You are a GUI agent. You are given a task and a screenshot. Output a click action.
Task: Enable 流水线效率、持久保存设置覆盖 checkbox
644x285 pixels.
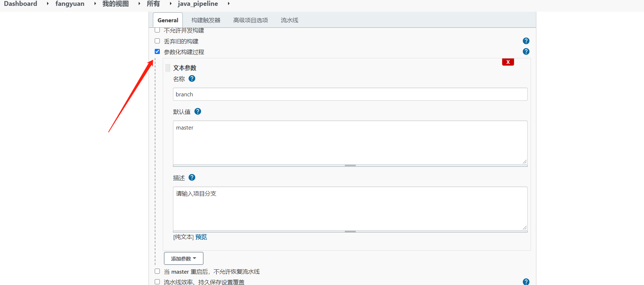coord(157,282)
